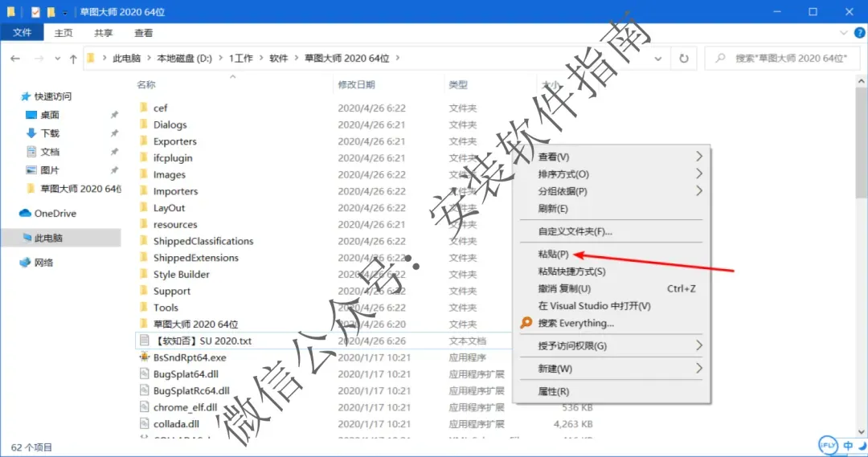This screenshot has width=868, height=457.
Task: Open the quick access toolbar dropdown arrow
Action: point(65,12)
